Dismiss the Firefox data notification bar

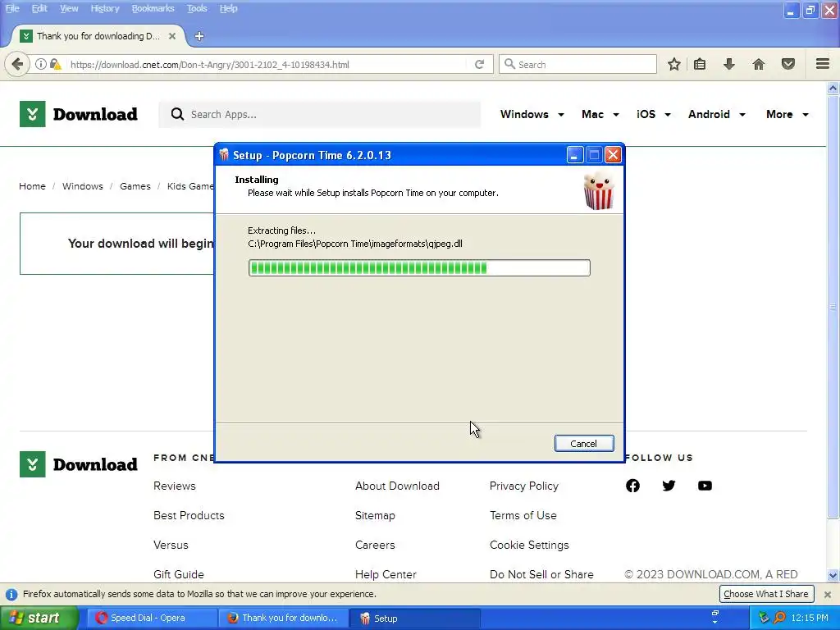[x=828, y=594]
